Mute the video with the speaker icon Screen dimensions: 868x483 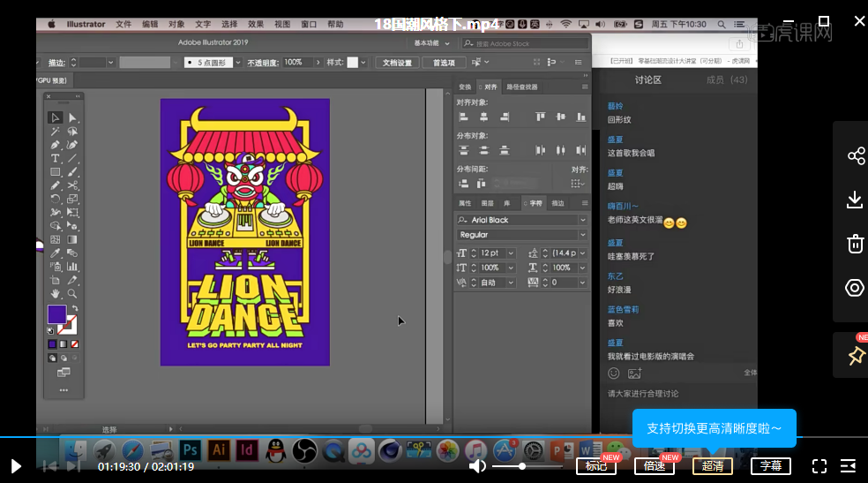click(477, 466)
